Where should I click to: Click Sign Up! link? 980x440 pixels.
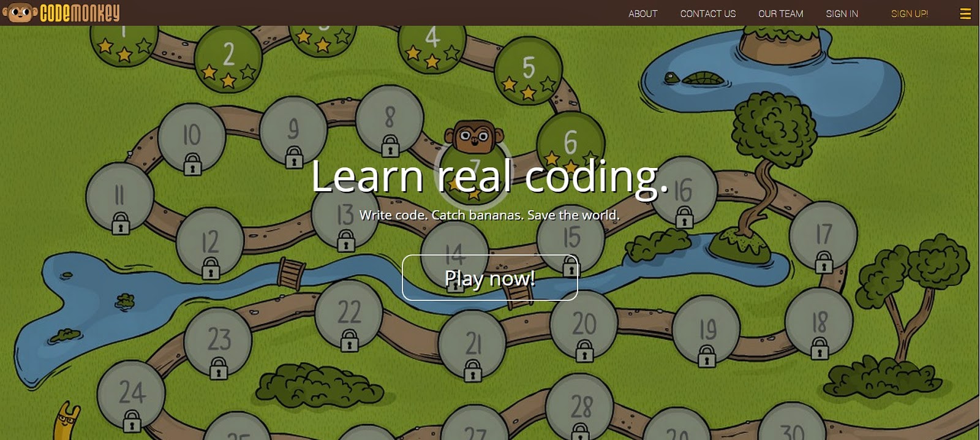tap(910, 13)
